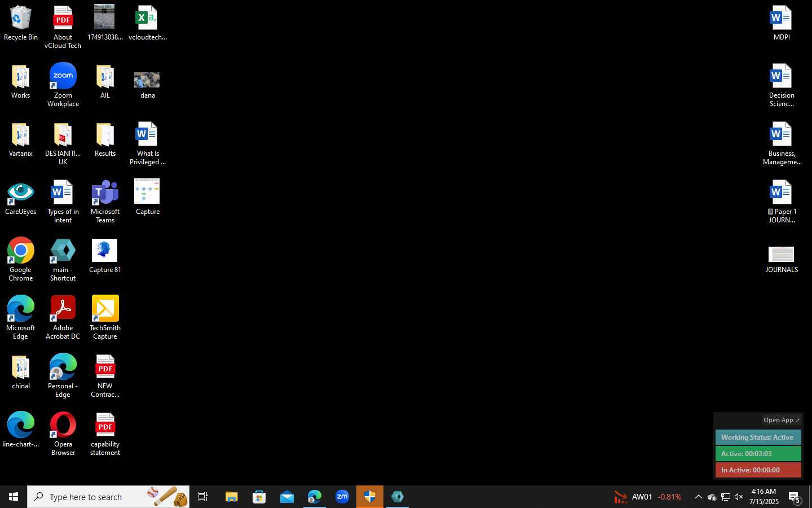Select the Works folder

point(21,82)
